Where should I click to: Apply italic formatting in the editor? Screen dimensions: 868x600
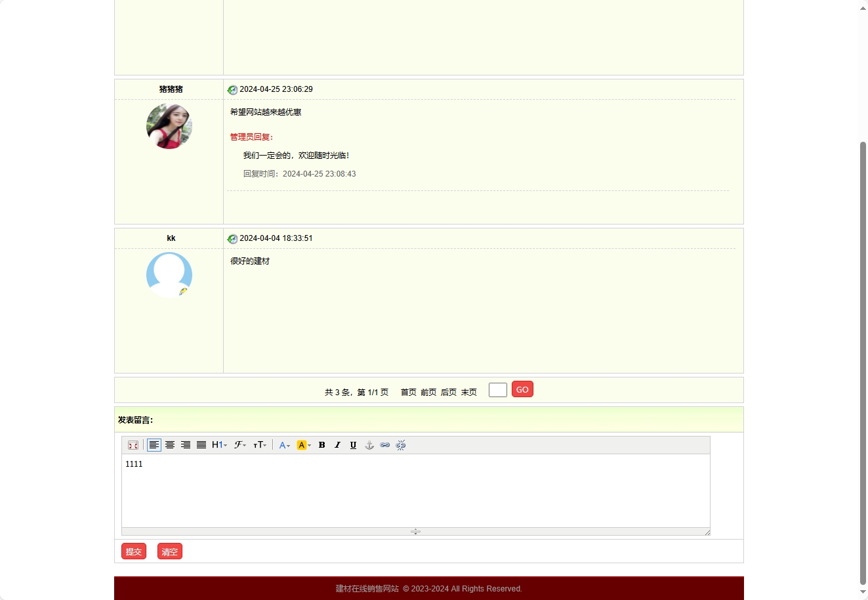tap(337, 444)
